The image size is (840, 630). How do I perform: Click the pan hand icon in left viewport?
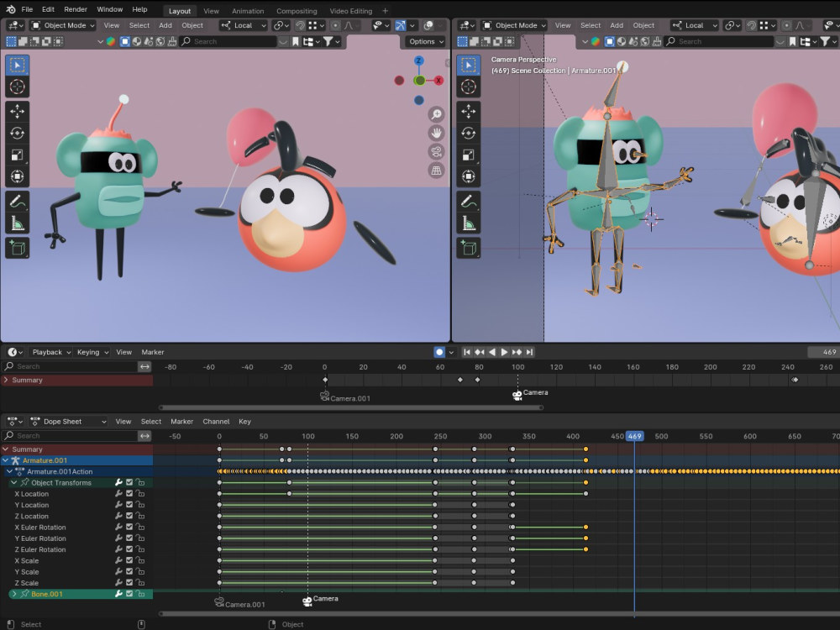[437, 133]
